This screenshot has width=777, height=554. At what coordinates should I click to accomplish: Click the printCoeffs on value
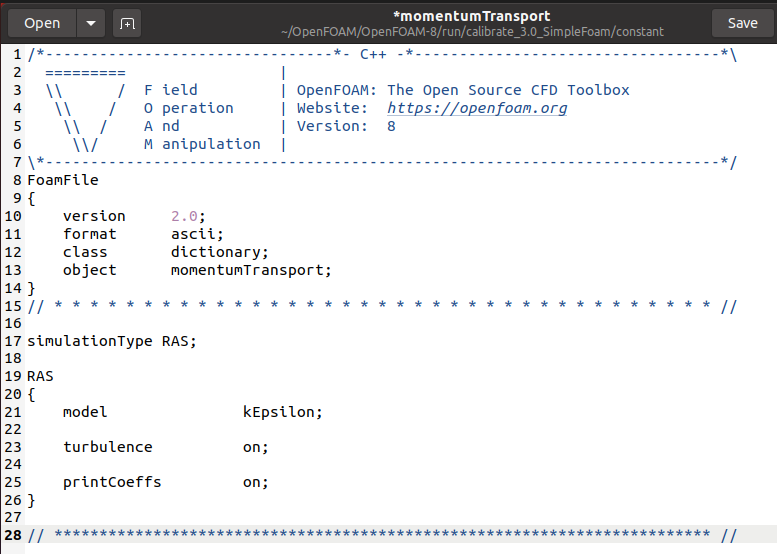coord(255,483)
